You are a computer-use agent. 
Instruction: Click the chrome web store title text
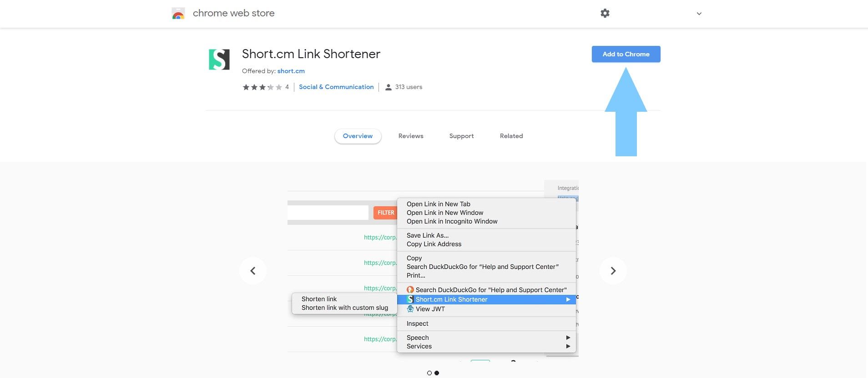tap(233, 13)
